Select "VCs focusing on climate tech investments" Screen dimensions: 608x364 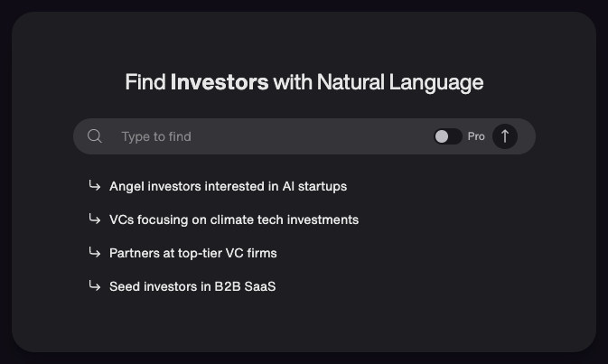pos(233,219)
